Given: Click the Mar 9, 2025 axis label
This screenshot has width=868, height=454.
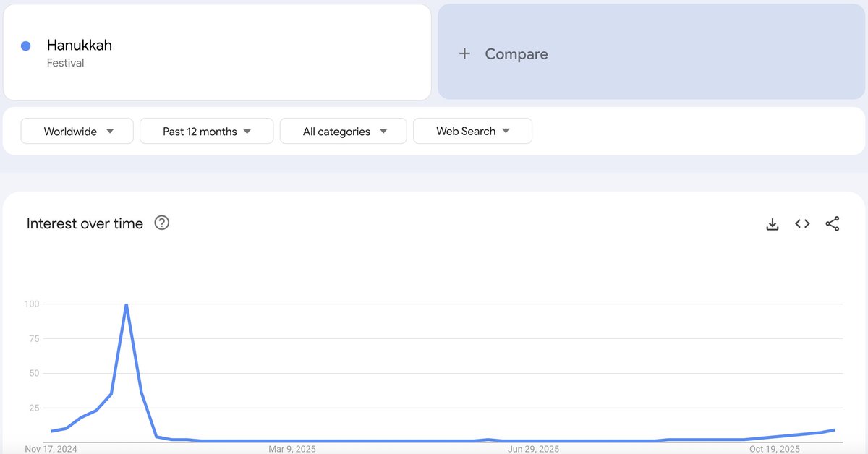Looking at the screenshot, I should pos(292,449).
